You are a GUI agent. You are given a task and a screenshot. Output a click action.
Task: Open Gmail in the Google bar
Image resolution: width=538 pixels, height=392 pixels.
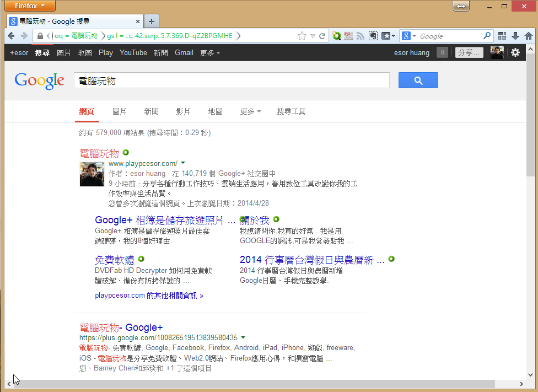click(x=184, y=52)
